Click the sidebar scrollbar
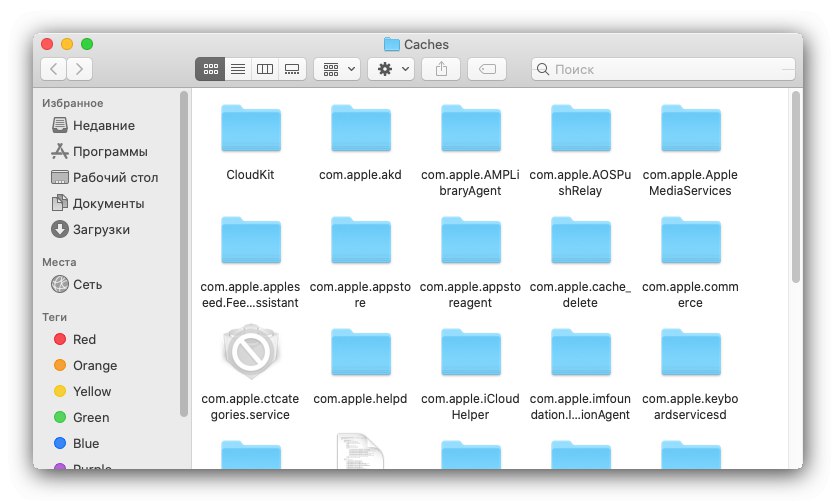This screenshot has height=502, width=836. [x=184, y=254]
